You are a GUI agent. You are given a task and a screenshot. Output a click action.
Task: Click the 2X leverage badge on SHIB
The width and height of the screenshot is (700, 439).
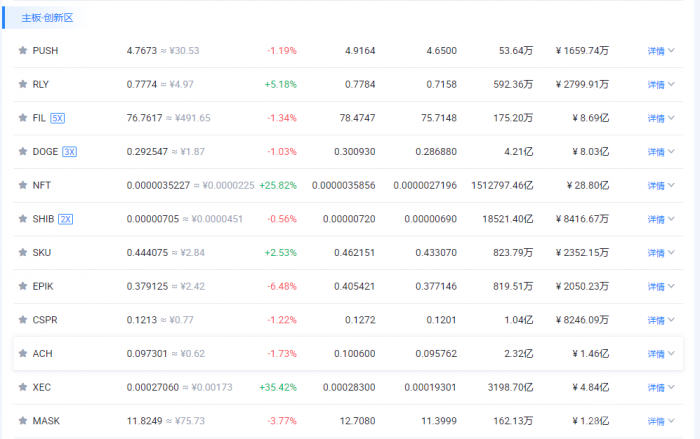66,219
